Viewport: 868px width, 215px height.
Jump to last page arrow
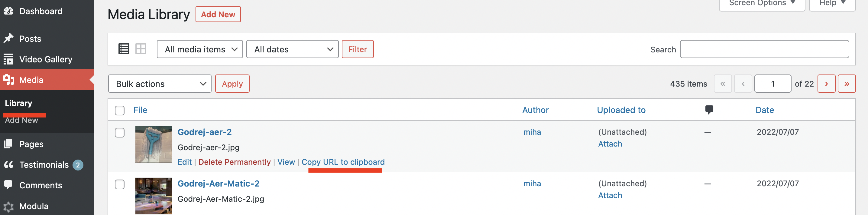[x=846, y=84]
